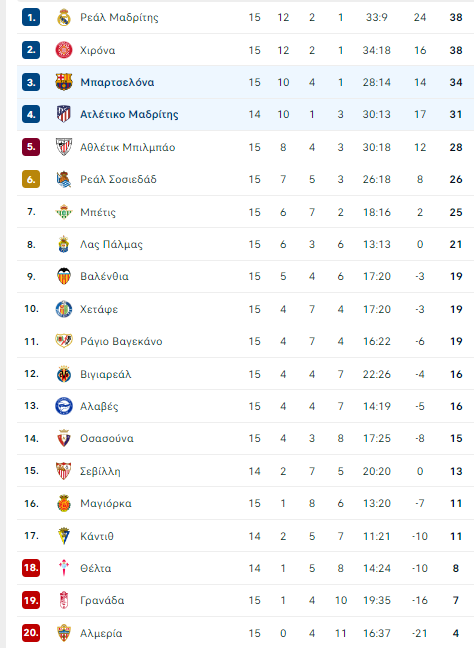Click the Valencia bat crest
Viewport: 474px width, 648px height.
[64, 276]
